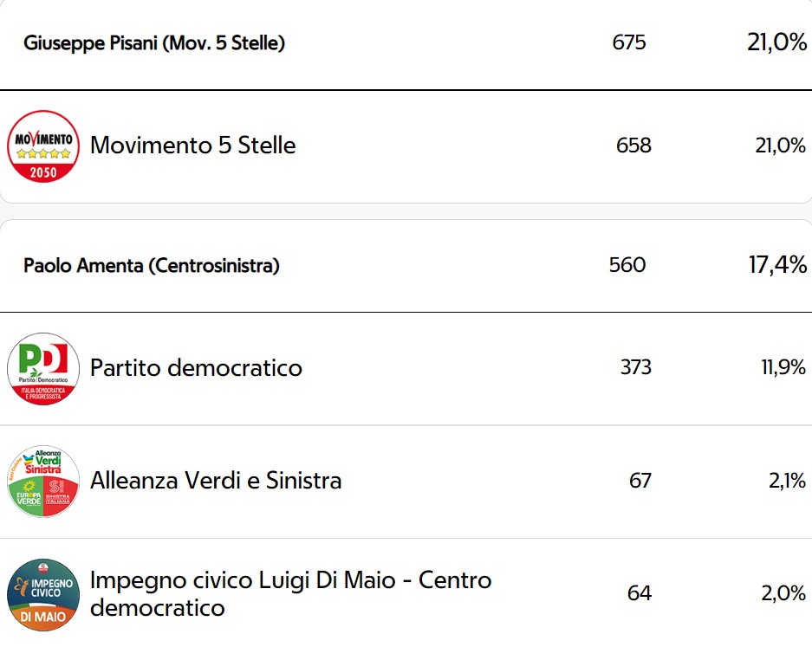The height and width of the screenshot is (647, 812).
Task: Click the Movimento 5 Stelle 2050 logo
Action: [43, 146]
